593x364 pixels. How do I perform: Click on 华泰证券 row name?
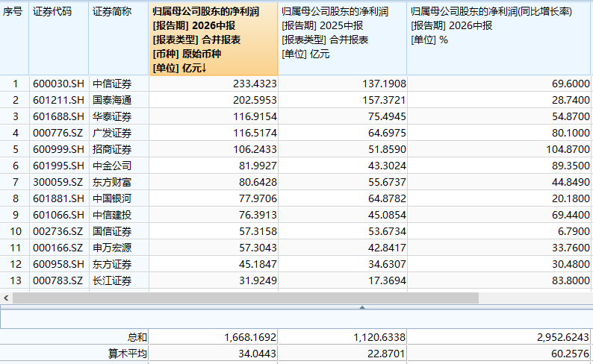(112, 116)
